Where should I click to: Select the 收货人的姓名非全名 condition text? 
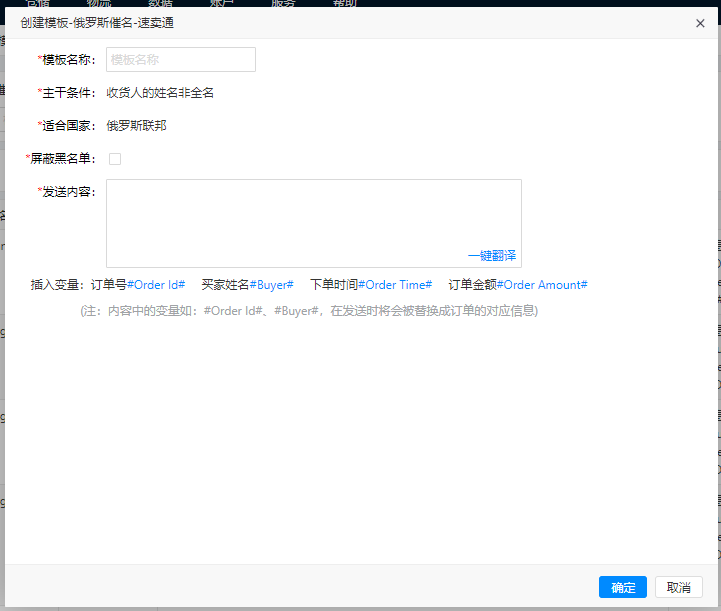tap(160, 93)
